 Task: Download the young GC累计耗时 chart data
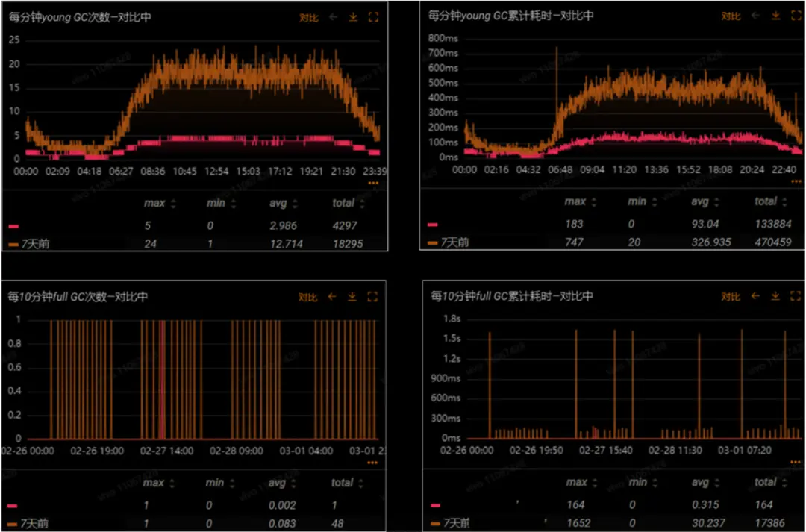tap(775, 16)
